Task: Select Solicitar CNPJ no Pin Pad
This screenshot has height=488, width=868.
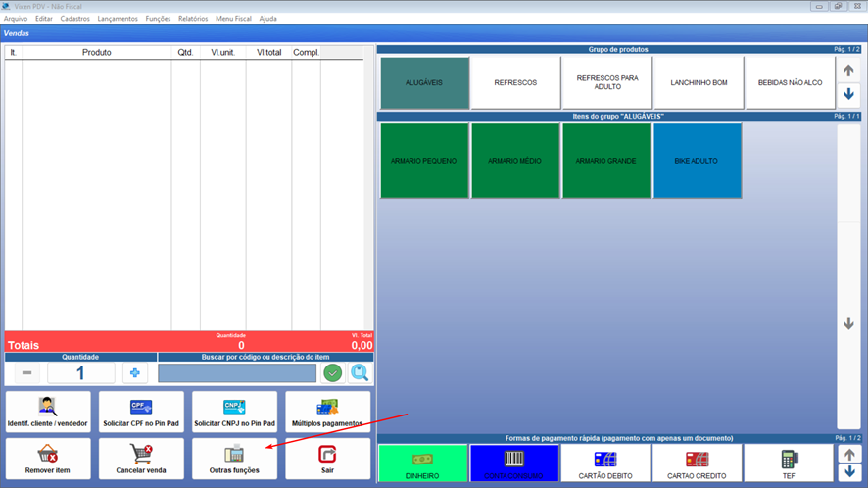Action: [x=234, y=412]
